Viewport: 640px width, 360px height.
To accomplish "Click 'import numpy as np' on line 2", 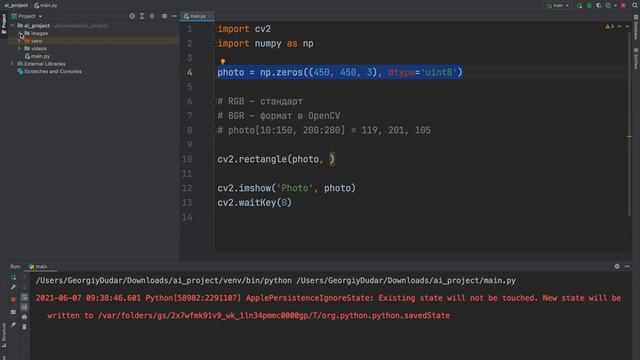I will (265, 44).
